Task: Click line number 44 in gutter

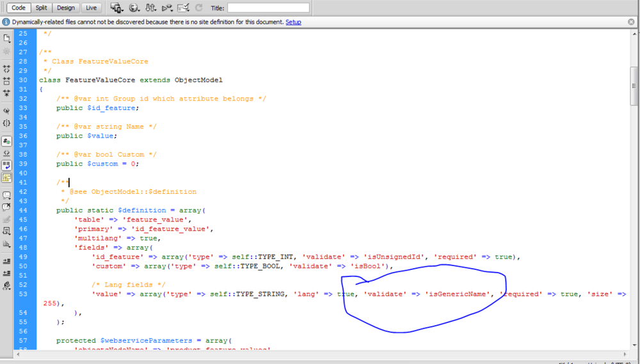Action: [x=23, y=210]
